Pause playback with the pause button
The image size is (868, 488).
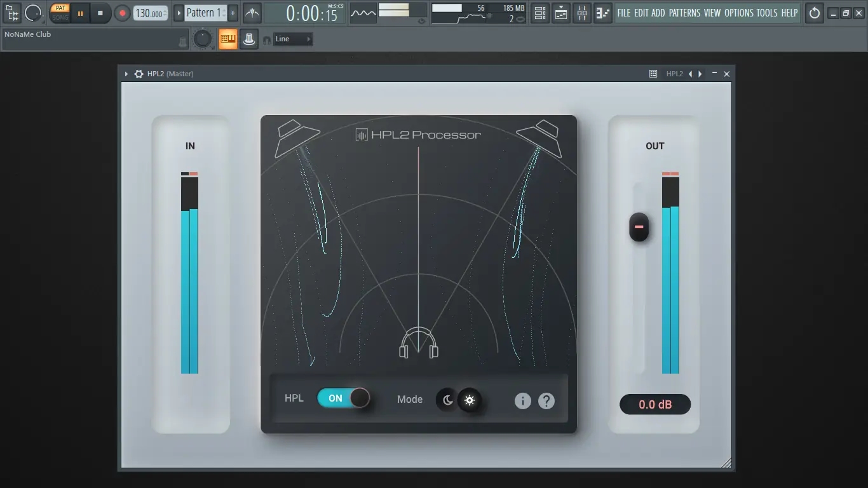(x=80, y=13)
